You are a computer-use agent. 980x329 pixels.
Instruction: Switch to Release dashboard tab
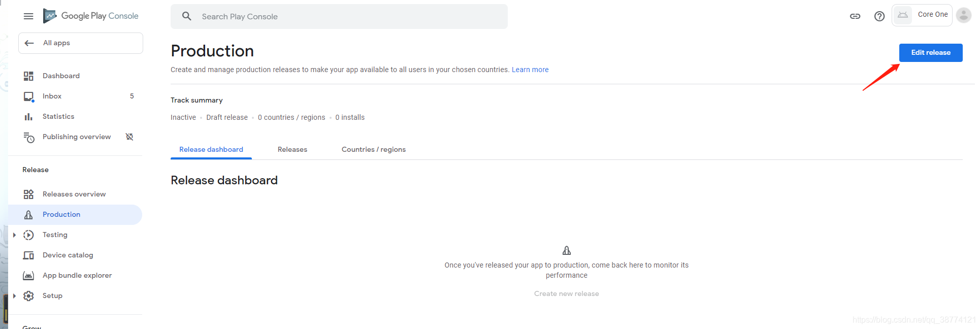tap(211, 150)
